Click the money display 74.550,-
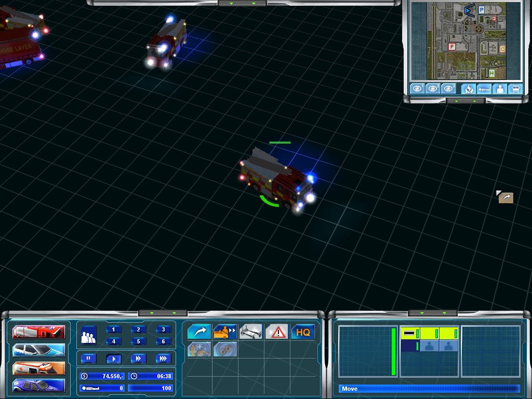The height and width of the screenshot is (399, 532). pyautogui.click(x=102, y=376)
